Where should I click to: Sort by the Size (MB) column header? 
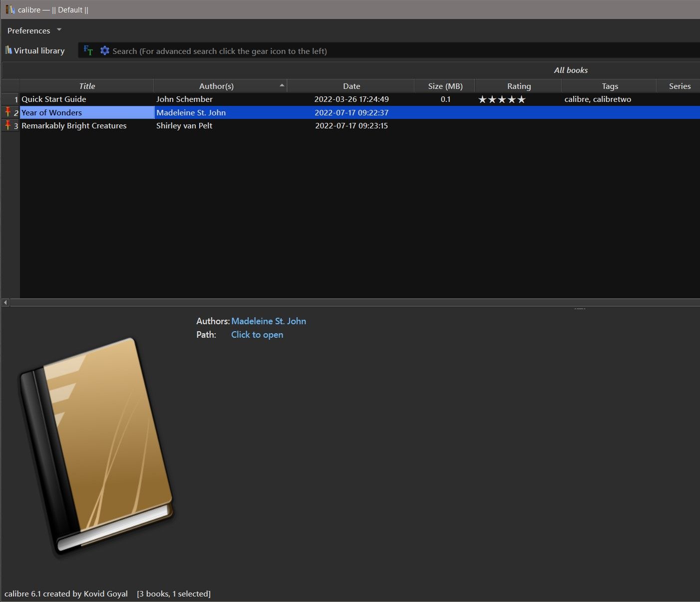click(445, 86)
